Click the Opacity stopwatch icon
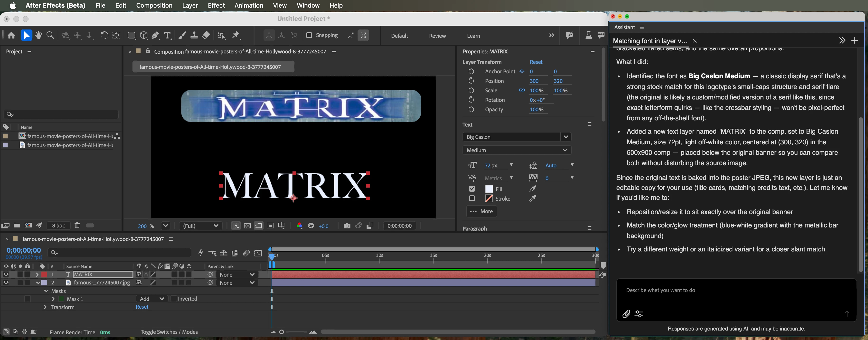The height and width of the screenshot is (340, 868). click(x=471, y=109)
